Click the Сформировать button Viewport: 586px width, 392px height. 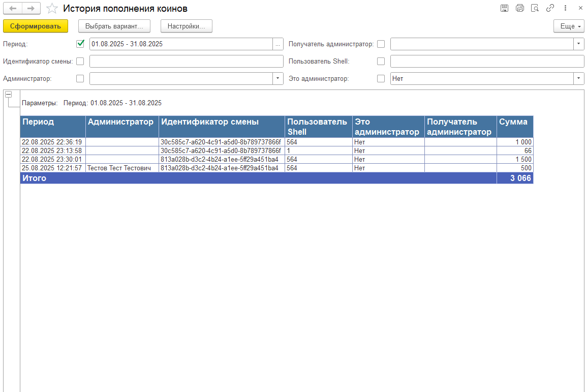point(36,26)
